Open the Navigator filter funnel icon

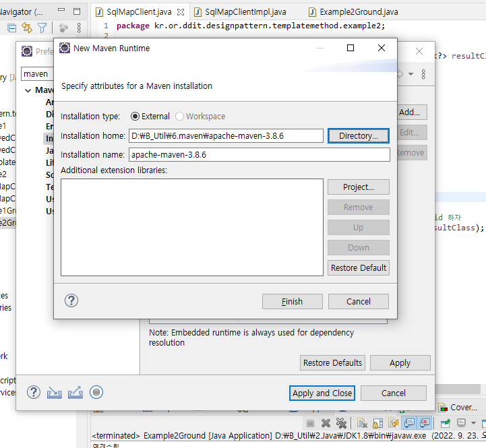(x=42, y=28)
